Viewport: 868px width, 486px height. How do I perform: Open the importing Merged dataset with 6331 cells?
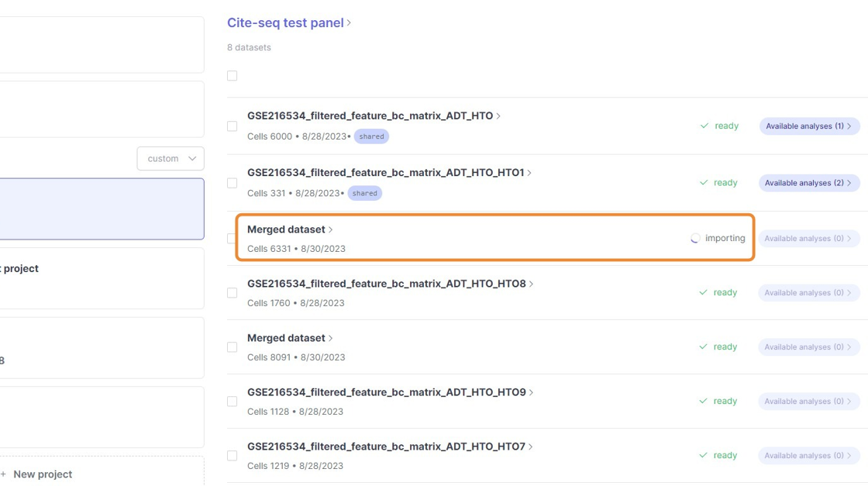pos(286,229)
